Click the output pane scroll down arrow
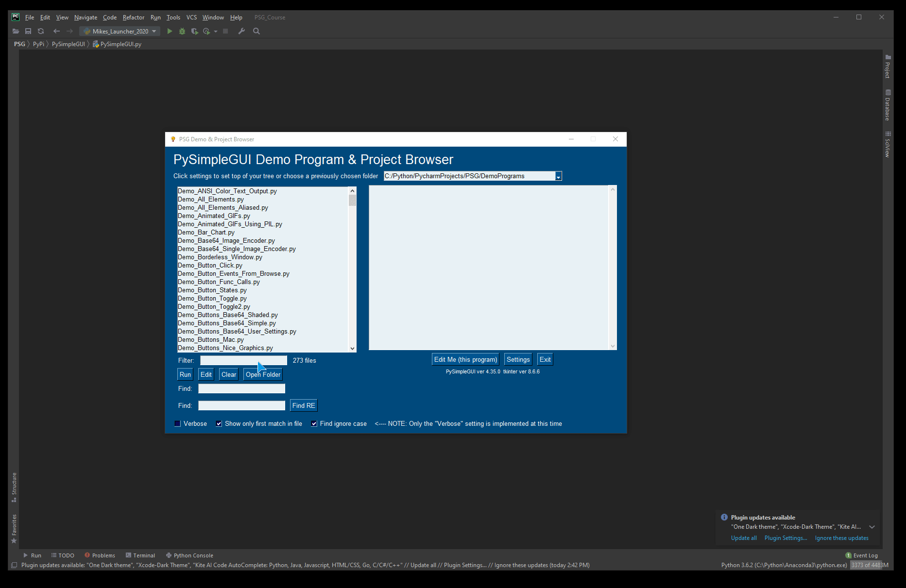Image resolution: width=906 pixels, height=588 pixels. 613,346
